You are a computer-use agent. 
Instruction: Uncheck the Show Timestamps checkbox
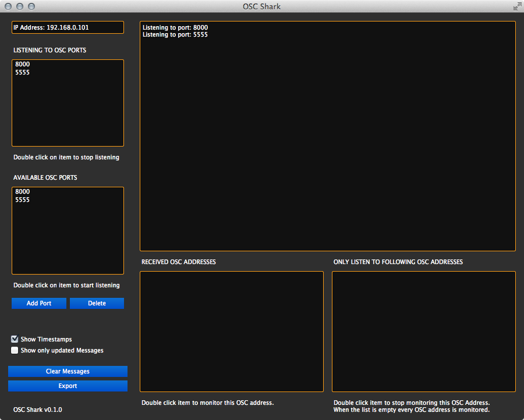coord(15,339)
